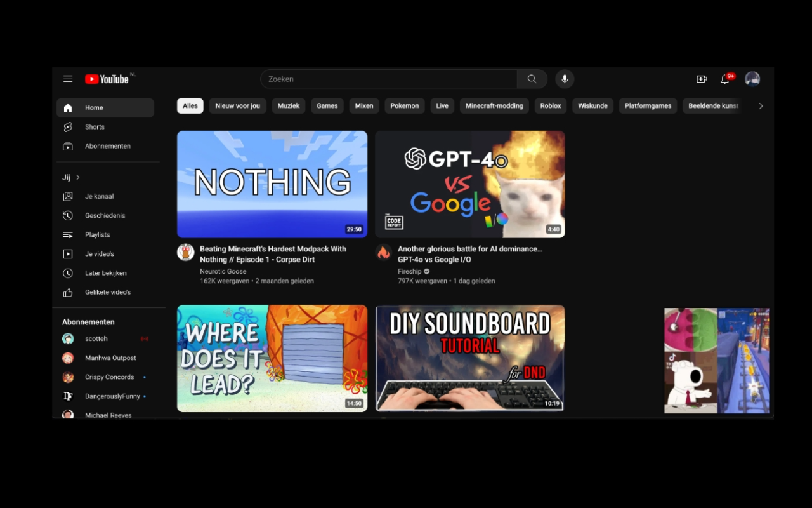The width and height of the screenshot is (812, 508).
Task: Click the Abonnementen icon in sidebar
Action: 68,146
